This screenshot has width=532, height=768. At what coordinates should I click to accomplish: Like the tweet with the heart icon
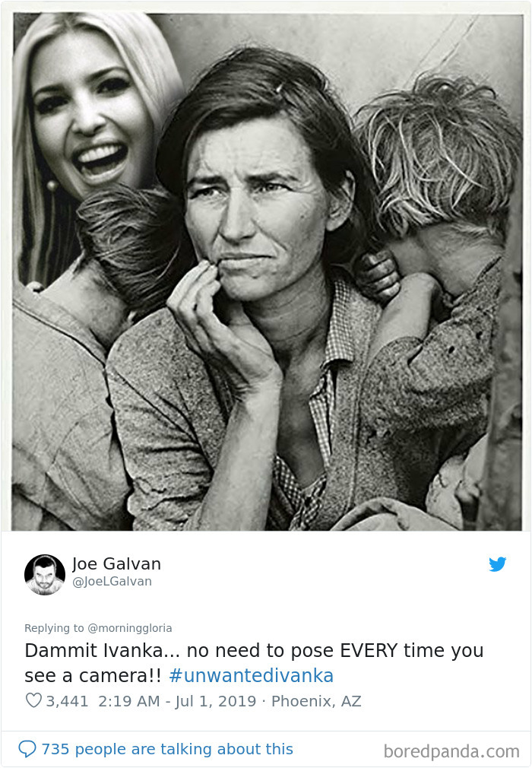[33, 700]
